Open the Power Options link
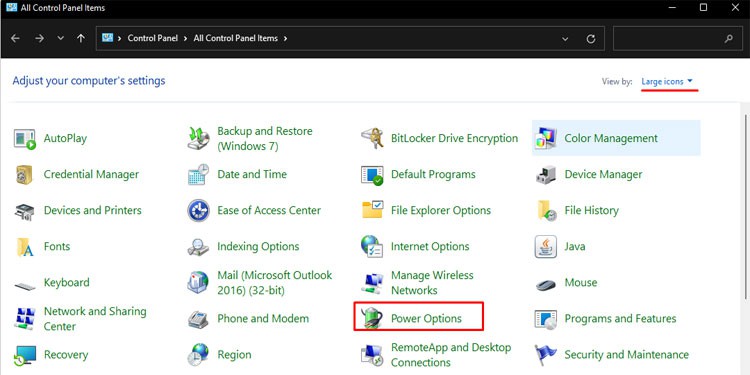The height and width of the screenshot is (375, 750). tap(426, 319)
